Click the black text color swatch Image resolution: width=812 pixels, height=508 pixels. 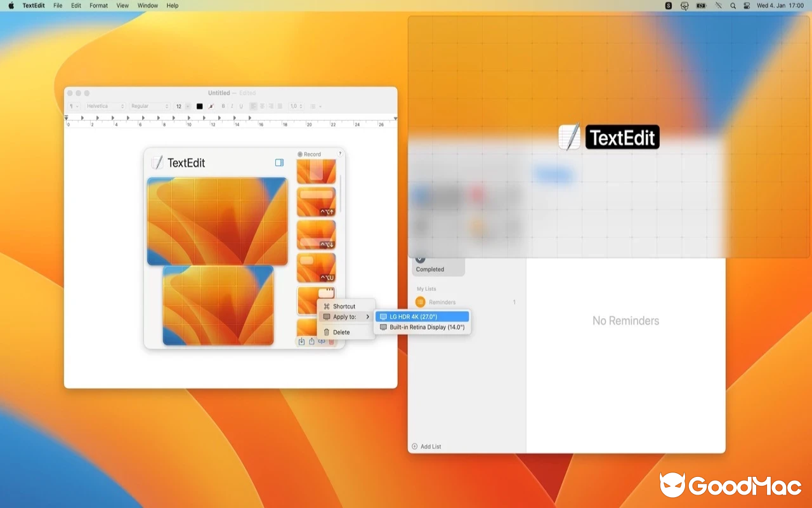click(x=199, y=106)
